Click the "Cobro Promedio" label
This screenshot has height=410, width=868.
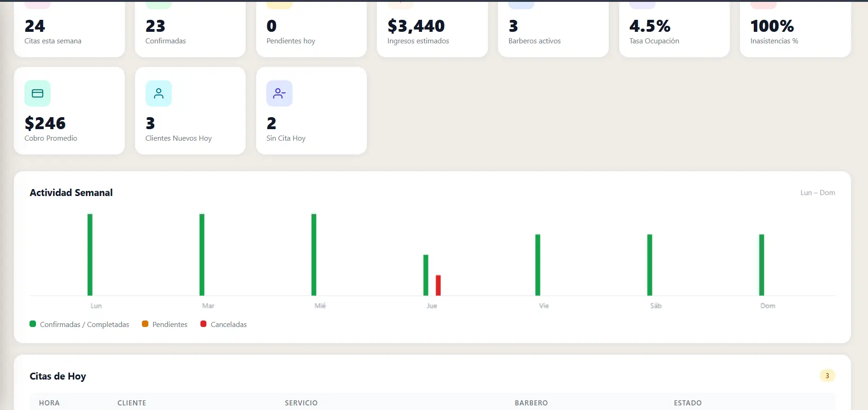click(x=51, y=138)
